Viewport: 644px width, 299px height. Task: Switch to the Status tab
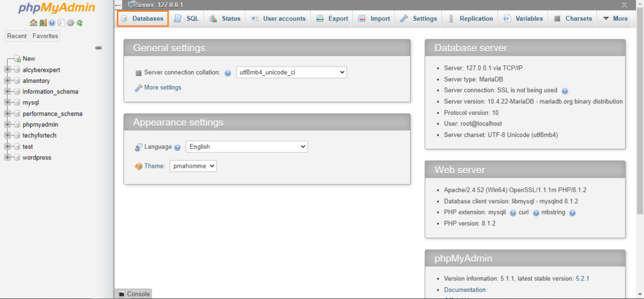pyautogui.click(x=225, y=18)
